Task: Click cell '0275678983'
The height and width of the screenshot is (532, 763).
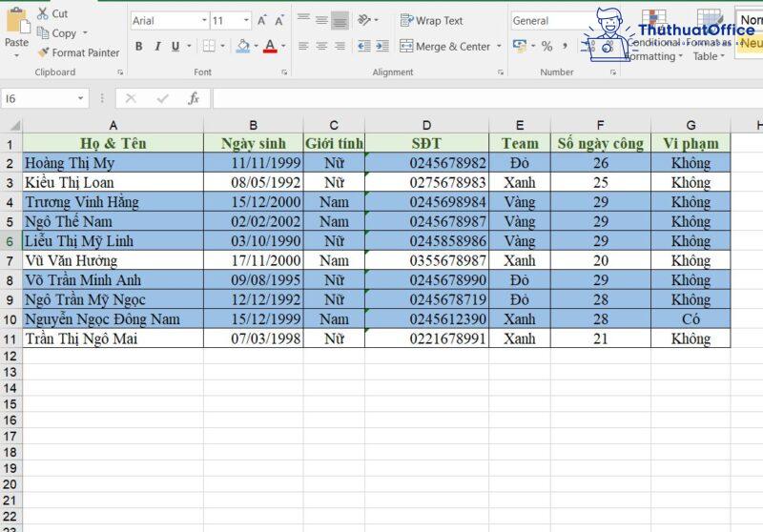Action: tap(426, 182)
